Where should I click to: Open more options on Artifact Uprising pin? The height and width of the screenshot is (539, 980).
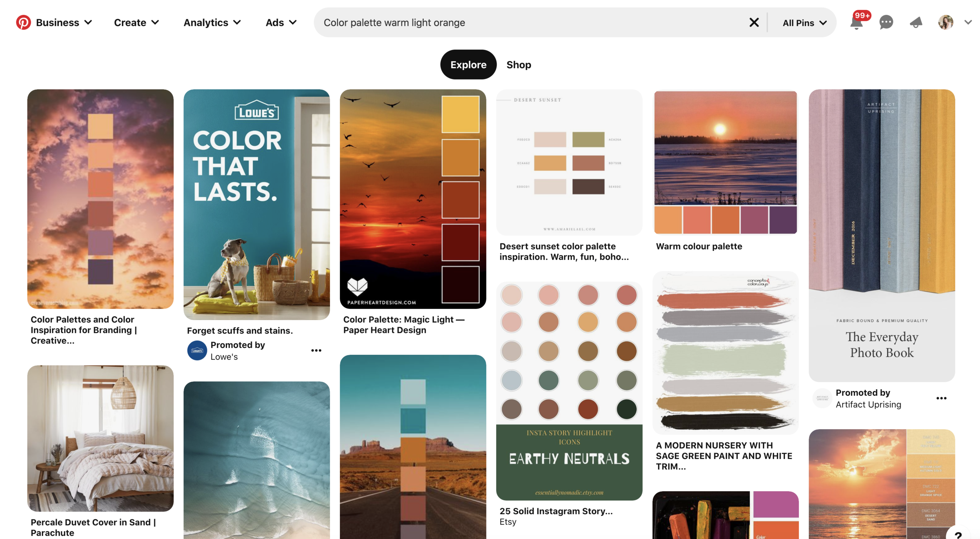point(941,398)
